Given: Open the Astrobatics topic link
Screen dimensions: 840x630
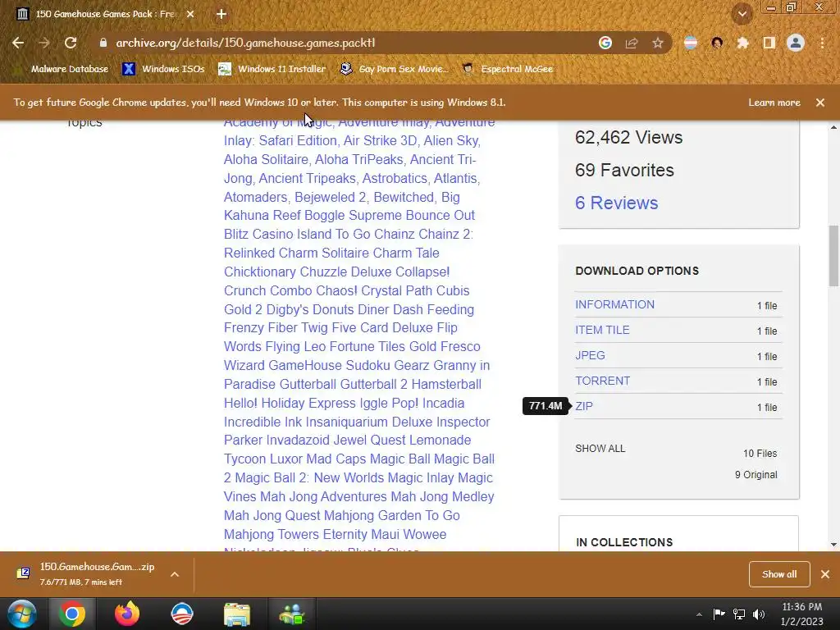Looking at the screenshot, I should (394, 178).
